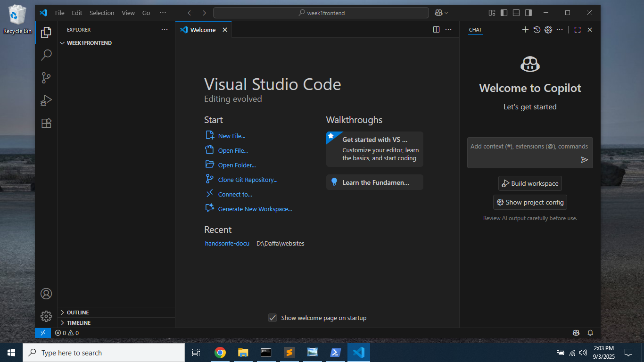Toggle the primary side bar layout button

click(x=504, y=13)
